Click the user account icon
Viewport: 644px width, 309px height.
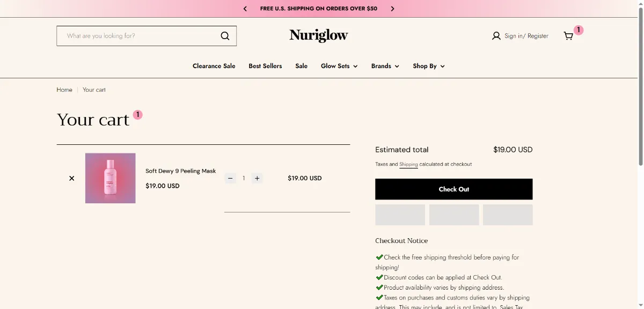(x=496, y=36)
